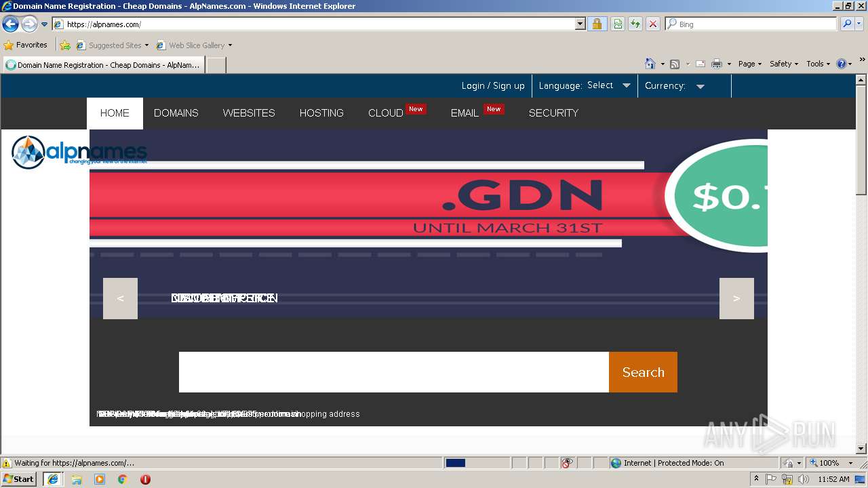
Task: Click the domain search input field
Action: point(394,372)
